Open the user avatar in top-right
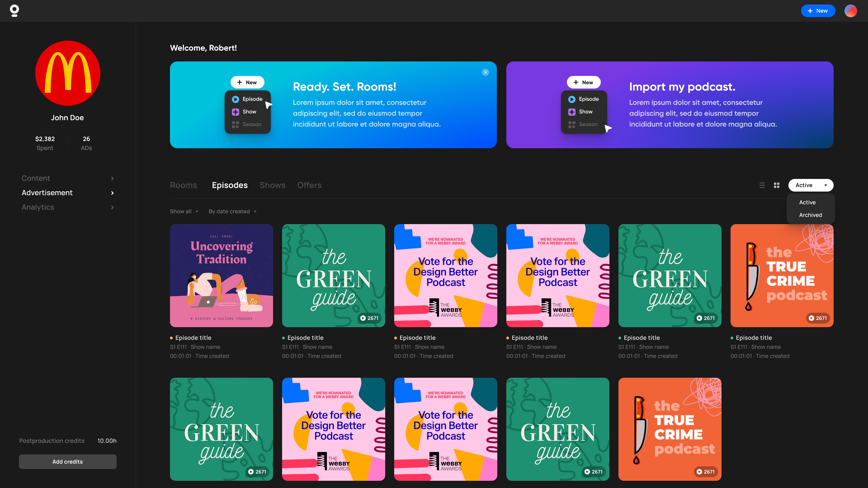Viewport: 868px width, 488px height. [850, 11]
